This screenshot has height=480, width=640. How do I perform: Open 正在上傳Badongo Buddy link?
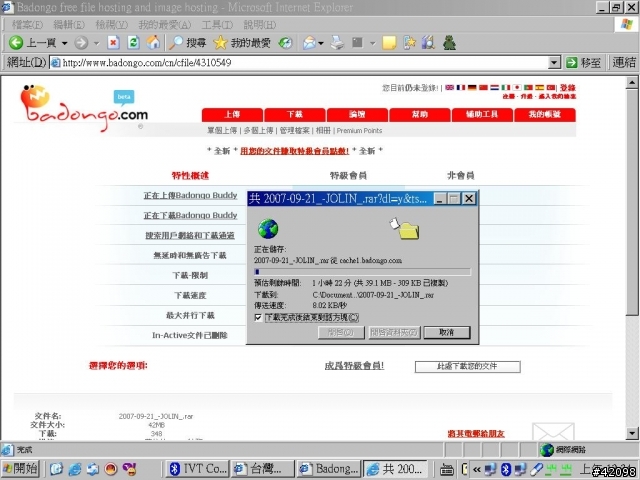190,196
